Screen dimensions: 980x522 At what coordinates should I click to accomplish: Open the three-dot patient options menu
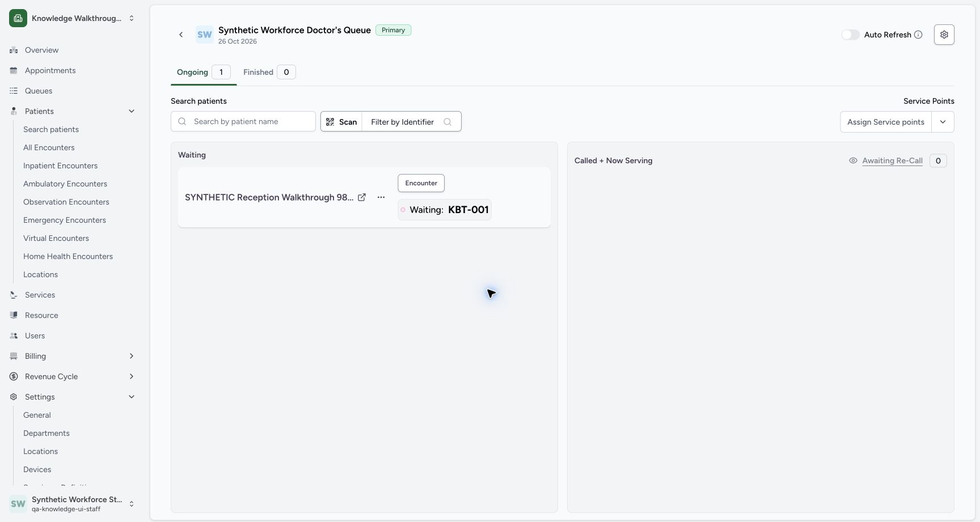[x=381, y=197]
